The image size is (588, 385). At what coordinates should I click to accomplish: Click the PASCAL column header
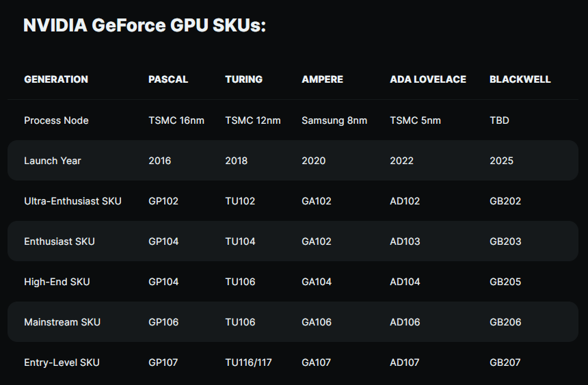click(x=168, y=79)
